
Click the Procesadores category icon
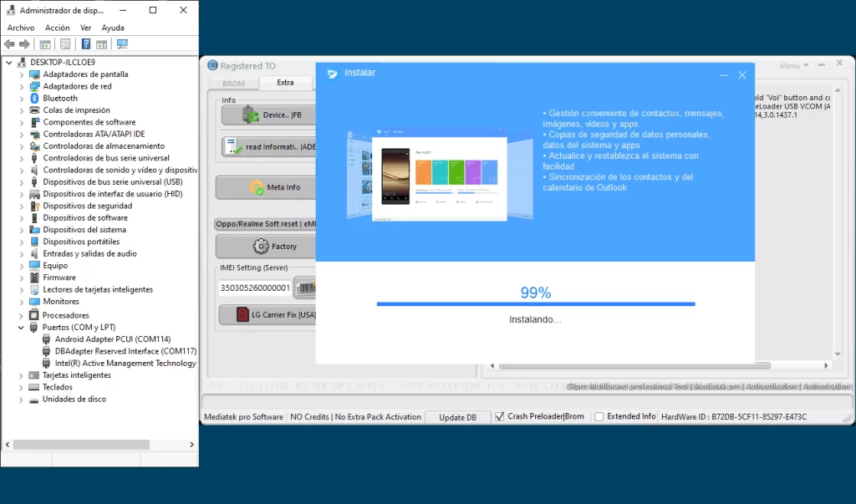pos(33,315)
